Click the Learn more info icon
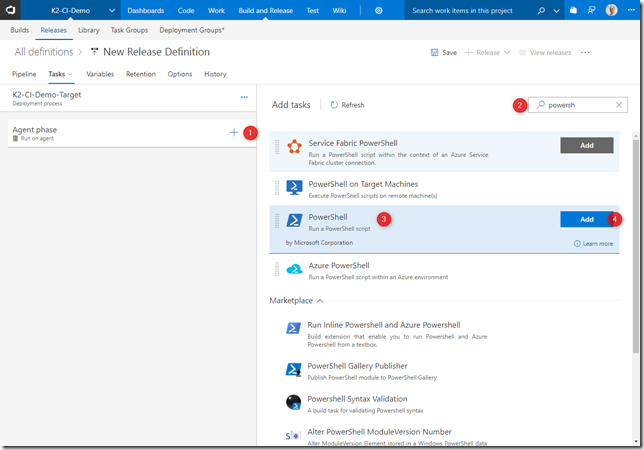The height and width of the screenshot is (450, 644). pos(577,243)
